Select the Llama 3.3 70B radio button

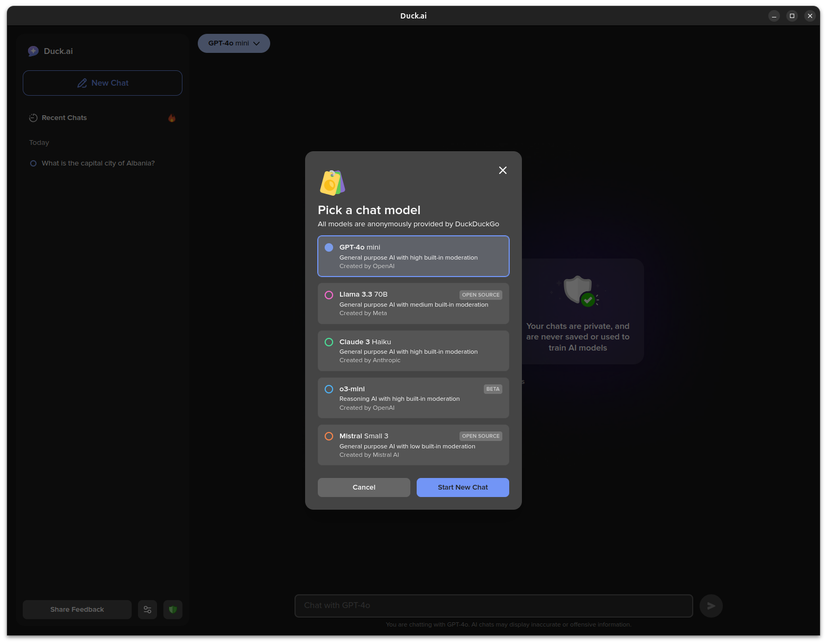[x=329, y=295]
